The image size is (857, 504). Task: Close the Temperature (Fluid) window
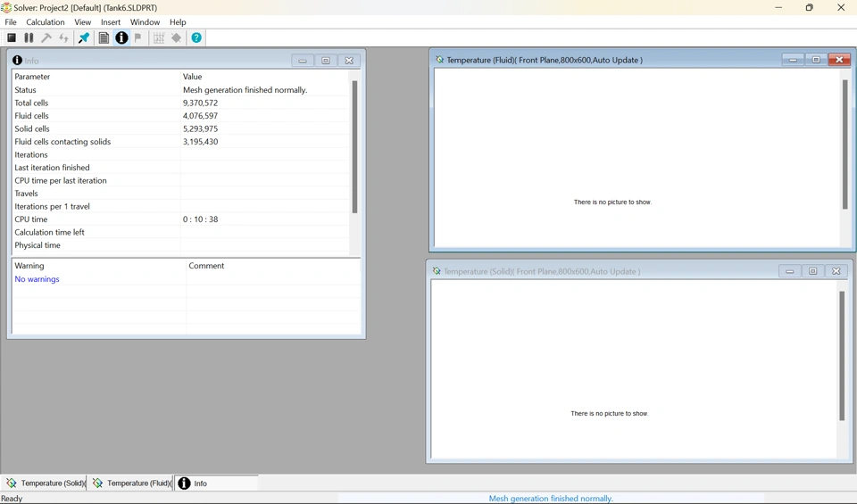coord(839,60)
